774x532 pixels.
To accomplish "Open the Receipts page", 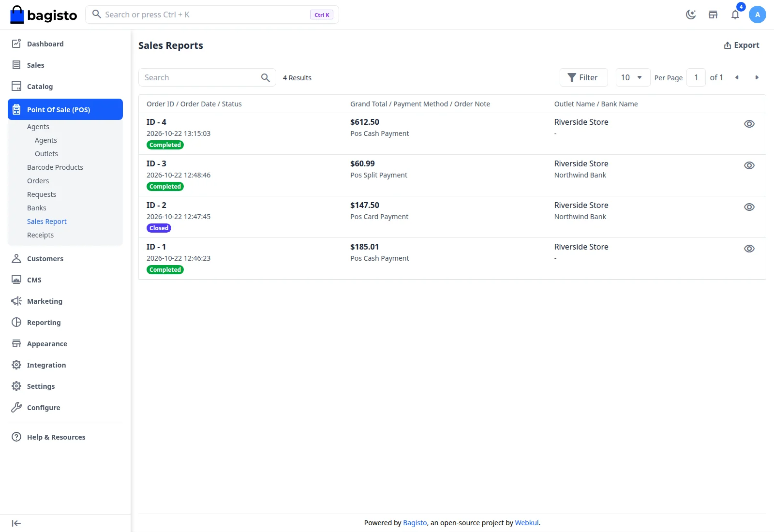I will click(x=41, y=235).
